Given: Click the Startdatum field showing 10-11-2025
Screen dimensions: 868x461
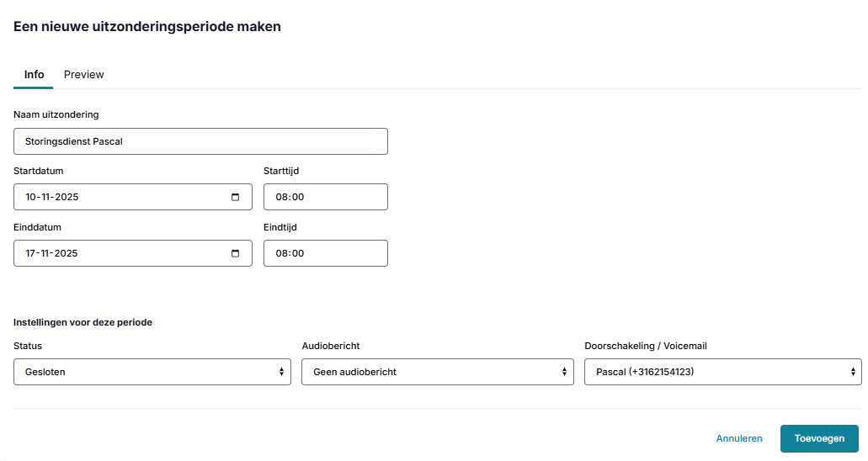Looking at the screenshot, I should [x=133, y=197].
